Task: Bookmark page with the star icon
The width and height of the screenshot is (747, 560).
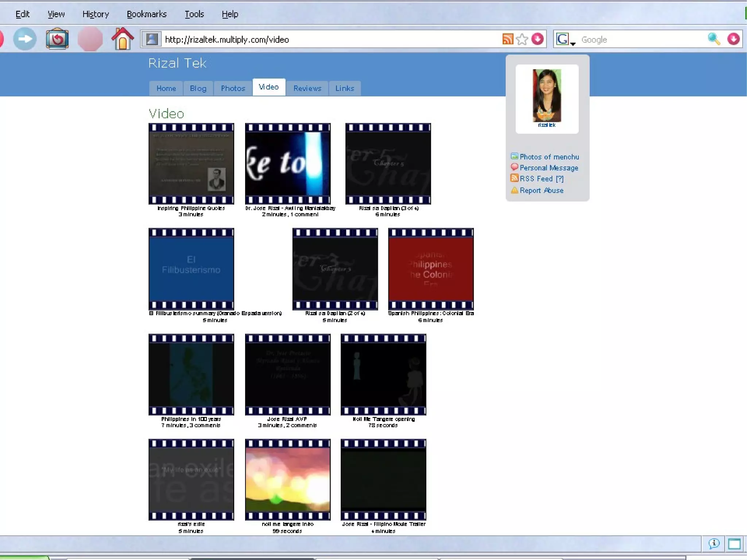Action: 522,39
